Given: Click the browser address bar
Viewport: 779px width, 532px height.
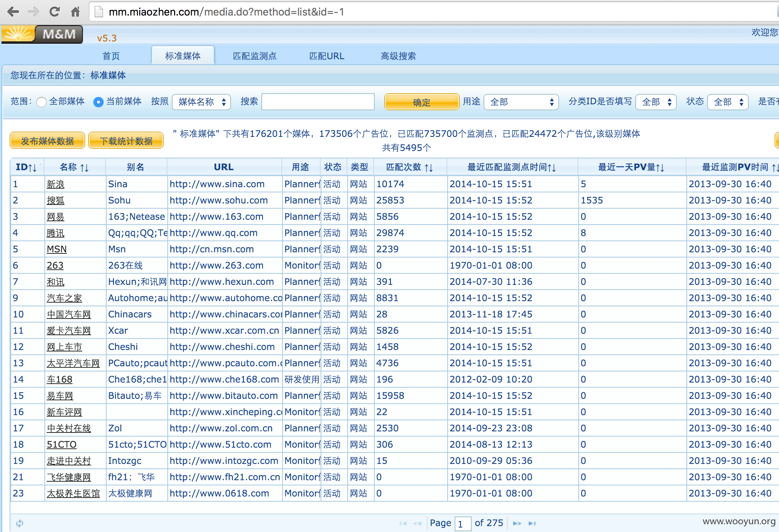Looking at the screenshot, I should tap(433, 12).
